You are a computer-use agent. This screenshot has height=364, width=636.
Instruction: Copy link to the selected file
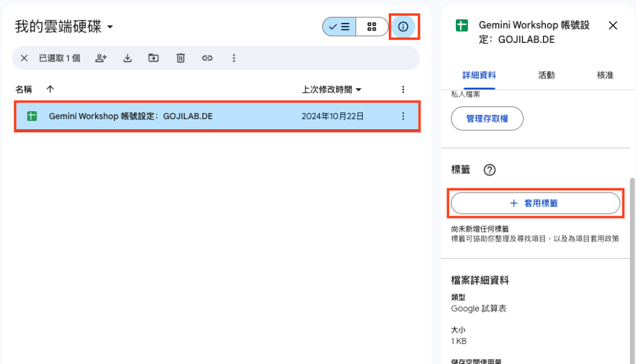click(207, 58)
